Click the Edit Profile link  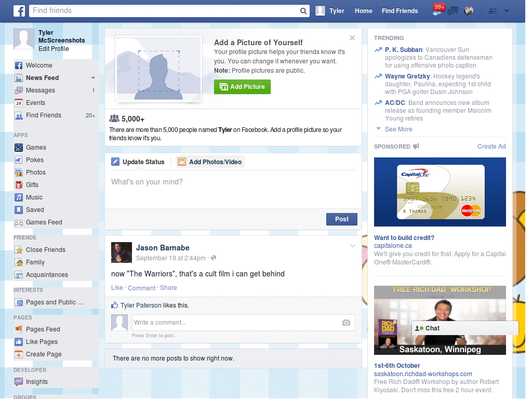(x=54, y=49)
